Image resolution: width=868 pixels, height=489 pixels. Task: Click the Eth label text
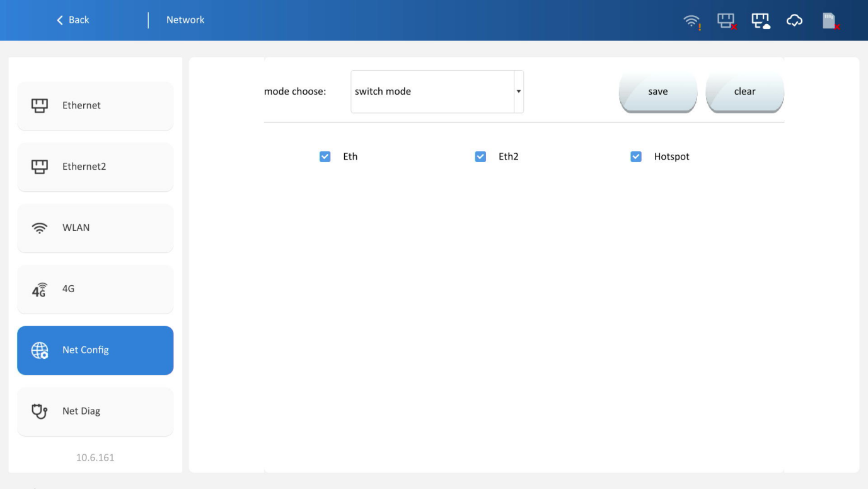pos(350,156)
